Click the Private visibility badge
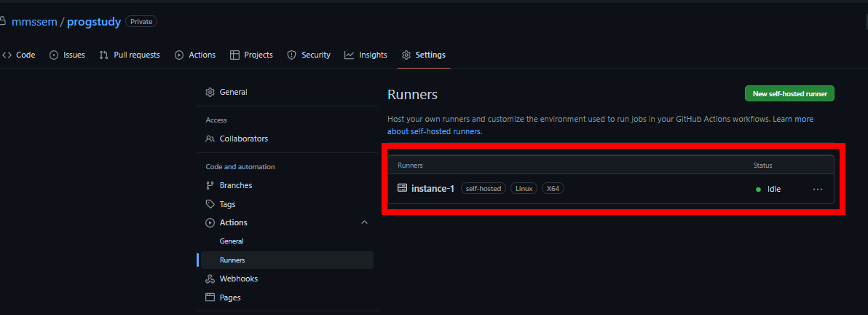 click(141, 22)
